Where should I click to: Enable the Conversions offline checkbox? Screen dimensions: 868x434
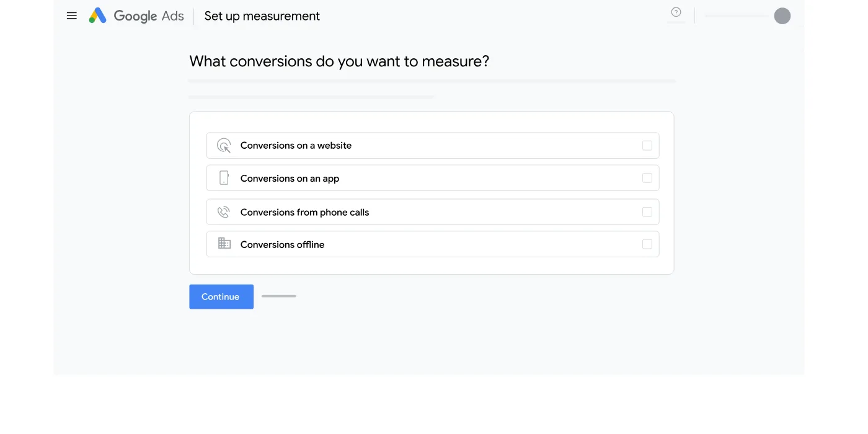[647, 244]
